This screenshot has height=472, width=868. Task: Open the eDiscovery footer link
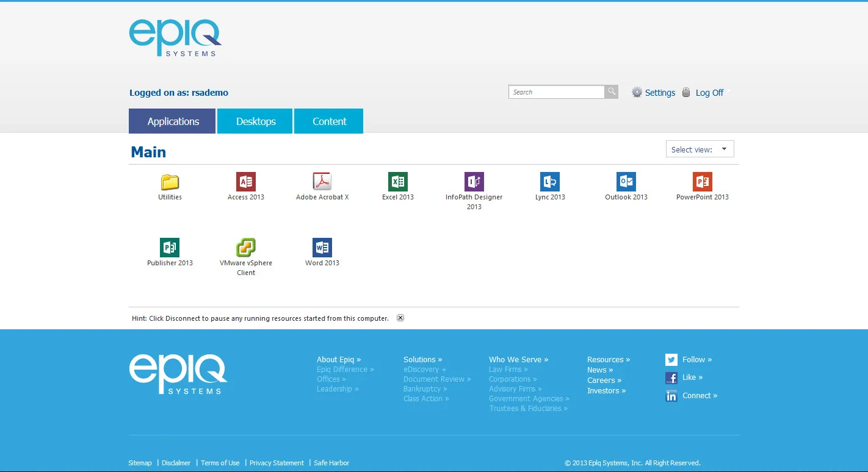[425, 370]
